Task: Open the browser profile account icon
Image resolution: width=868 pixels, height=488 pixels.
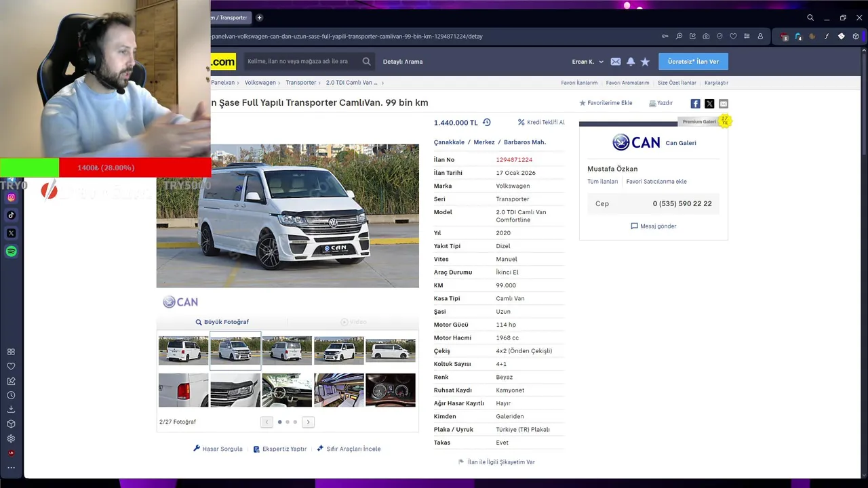Action: [760, 37]
